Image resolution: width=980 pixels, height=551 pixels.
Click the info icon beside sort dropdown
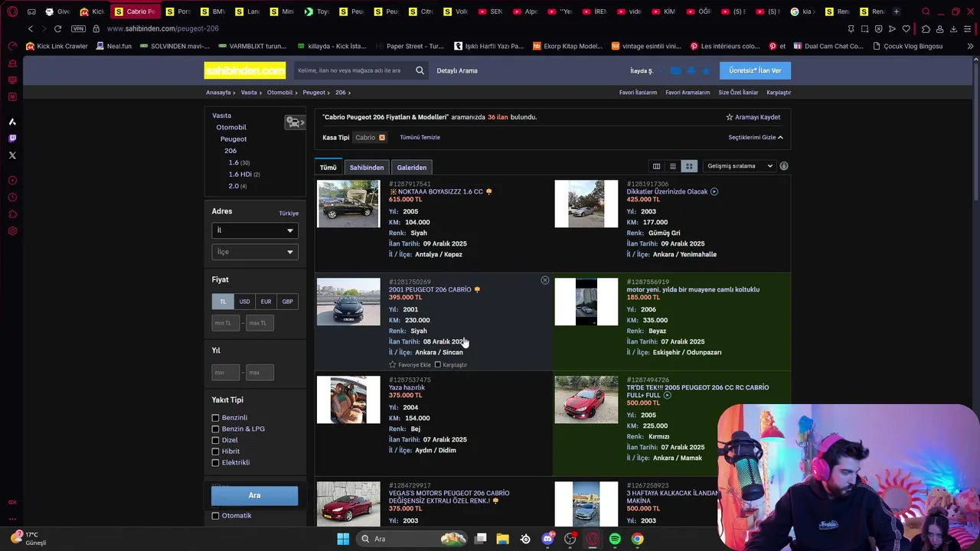click(783, 166)
